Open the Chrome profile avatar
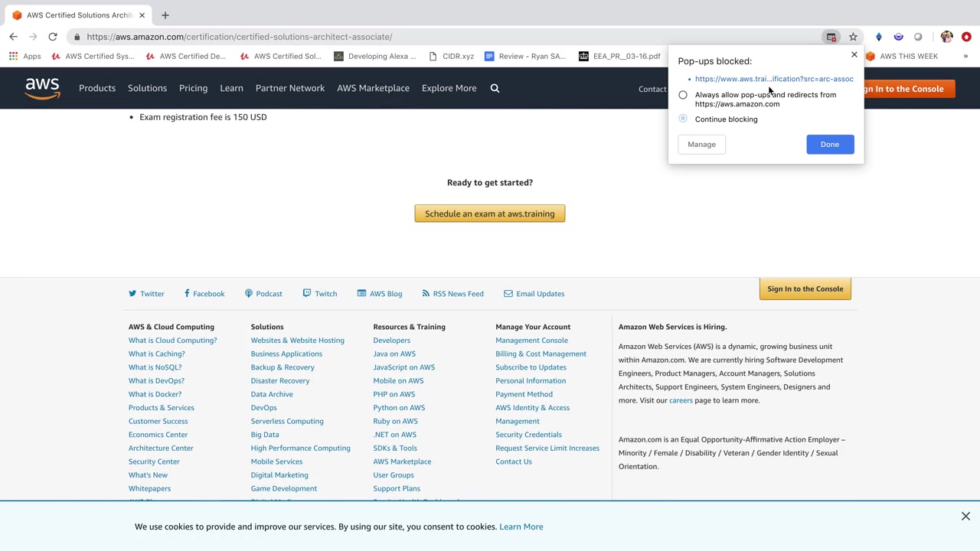 947,37
